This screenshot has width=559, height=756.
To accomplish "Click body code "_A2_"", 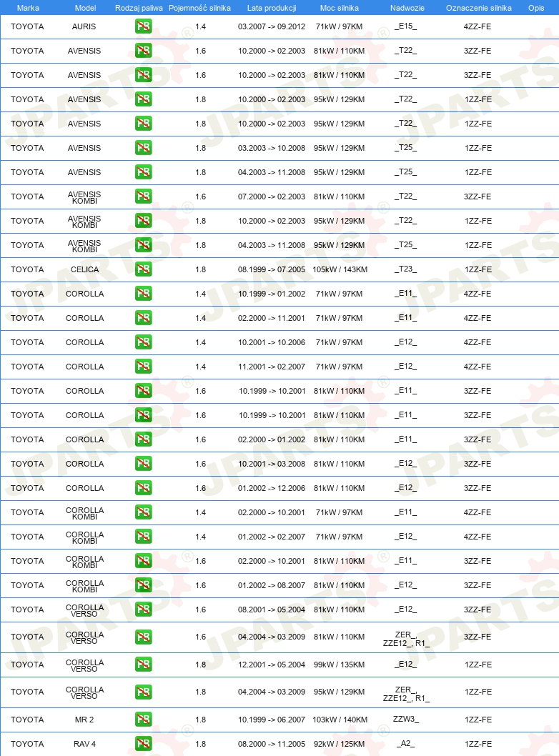I will (405, 743).
